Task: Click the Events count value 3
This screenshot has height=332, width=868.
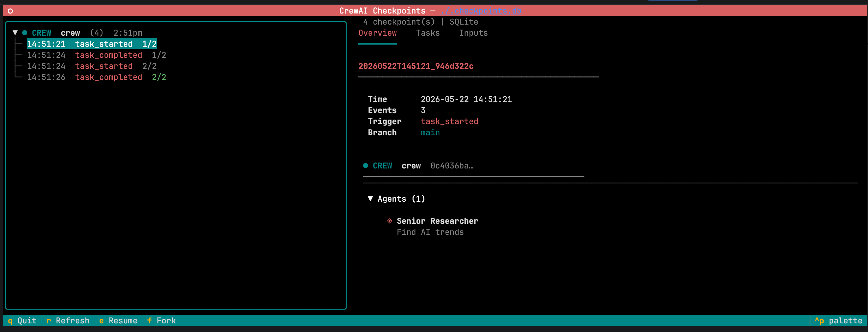Action: [x=423, y=110]
